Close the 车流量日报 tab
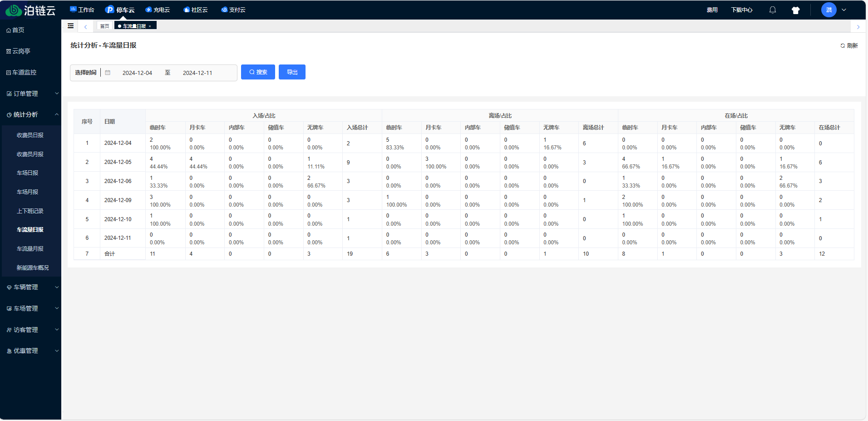Screen dimensions: 868x421 click(150, 26)
